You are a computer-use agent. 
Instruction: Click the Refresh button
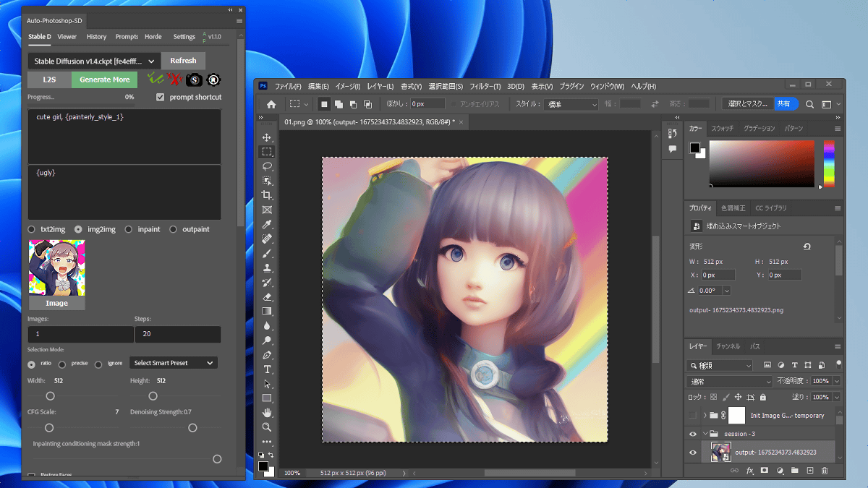click(x=183, y=61)
